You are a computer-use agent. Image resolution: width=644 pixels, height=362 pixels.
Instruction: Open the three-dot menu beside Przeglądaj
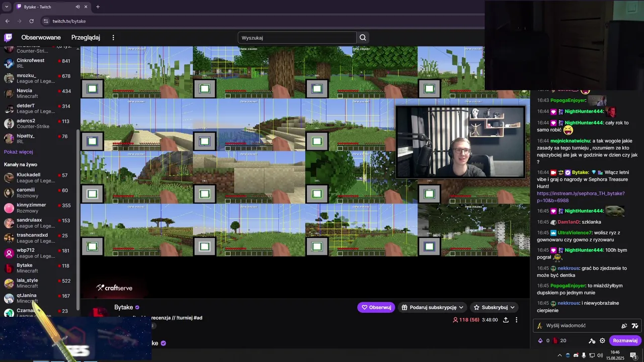pos(113,38)
